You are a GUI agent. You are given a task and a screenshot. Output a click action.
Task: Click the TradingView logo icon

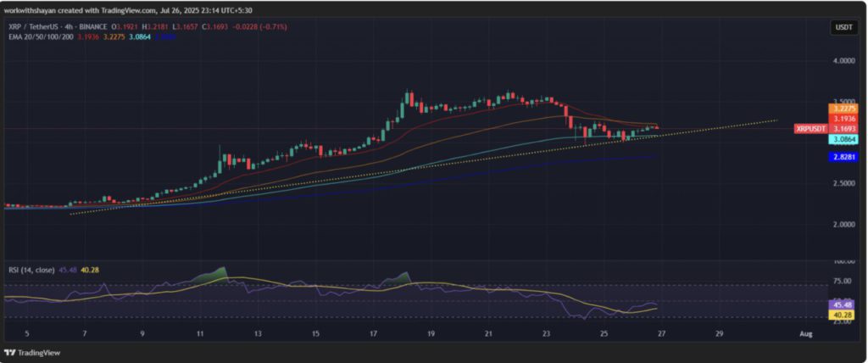[10, 352]
